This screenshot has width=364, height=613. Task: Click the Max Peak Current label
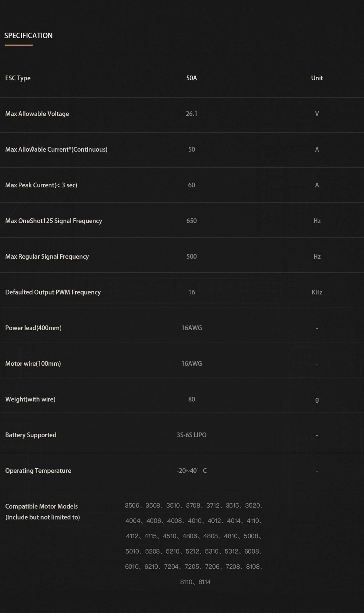[x=41, y=185]
